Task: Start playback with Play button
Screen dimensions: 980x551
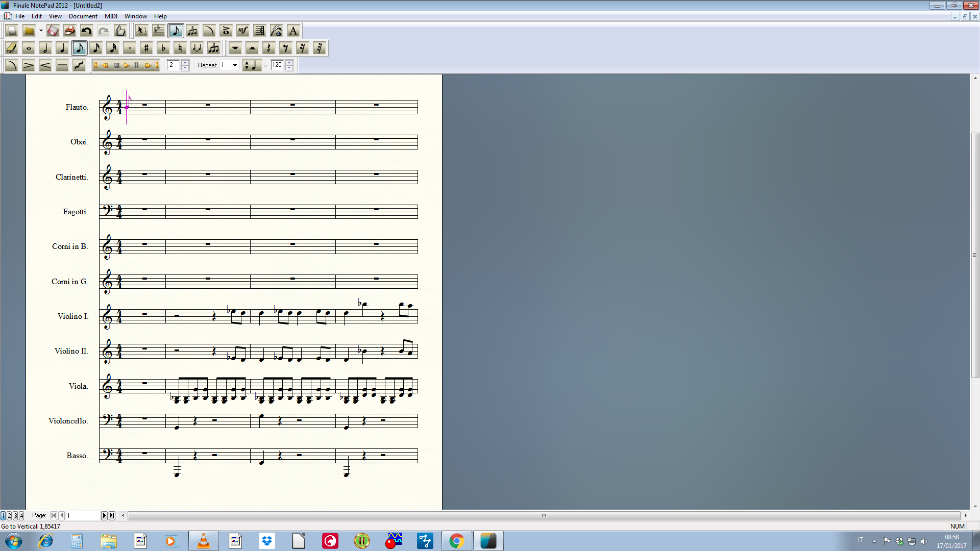Action: pos(127,65)
